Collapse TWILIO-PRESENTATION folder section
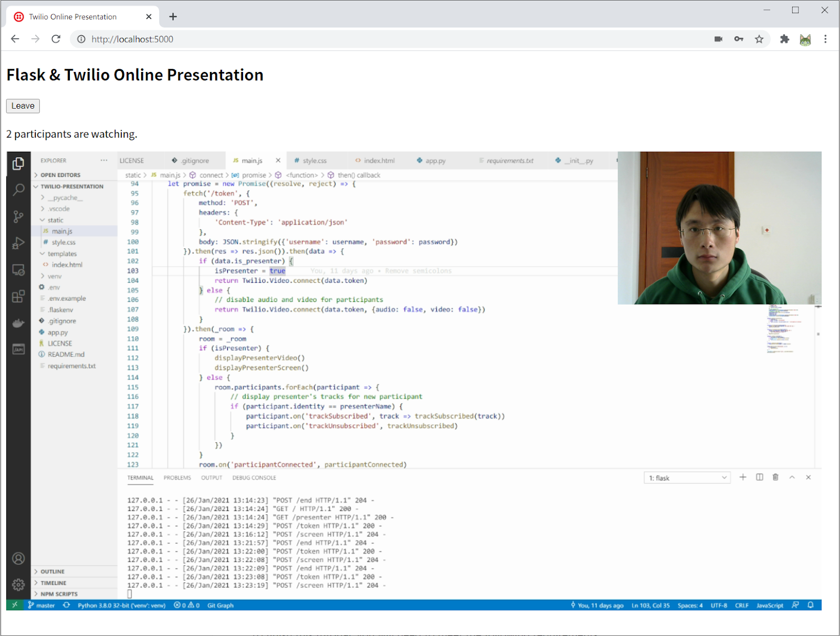 [74, 186]
